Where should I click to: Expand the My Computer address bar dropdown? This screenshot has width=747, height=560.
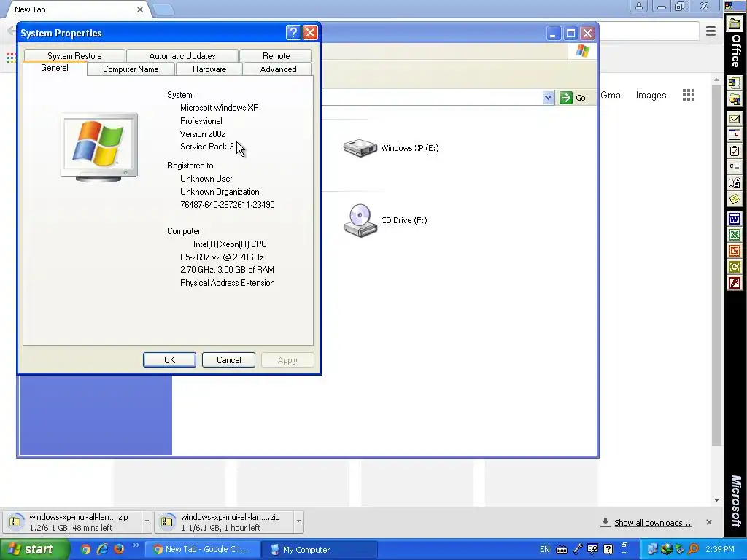[549, 98]
